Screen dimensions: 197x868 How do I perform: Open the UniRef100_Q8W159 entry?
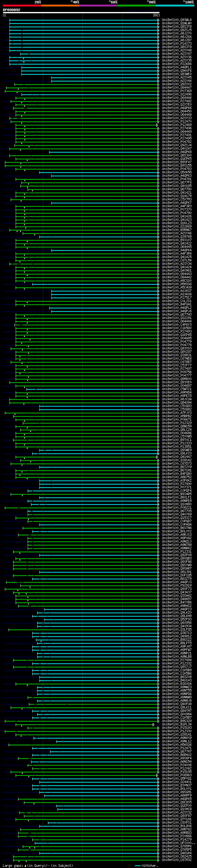pyautogui.click(x=177, y=426)
